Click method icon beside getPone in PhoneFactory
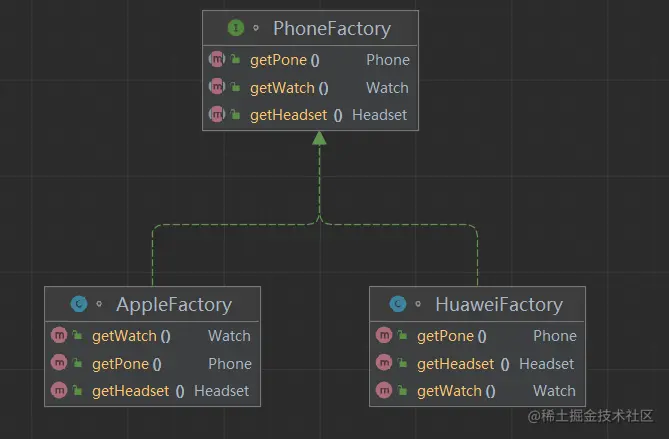The height and width of the screenshot is (439, 669). pyautogui.click(x=216, y=60)
